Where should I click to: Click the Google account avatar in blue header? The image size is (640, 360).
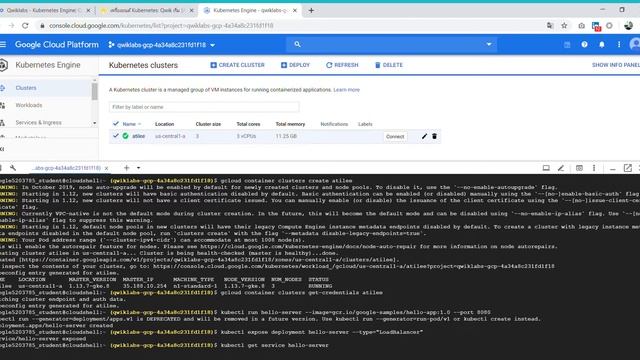(x=635, y=44)
